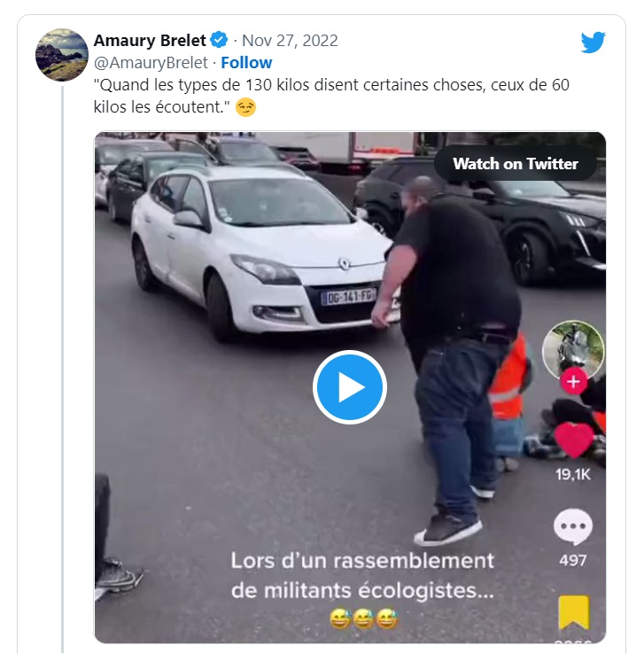Open the TikTok creator avatar in video
Image resolution: width=644 pixels, height=654 pixels.
tap(573, 350)
